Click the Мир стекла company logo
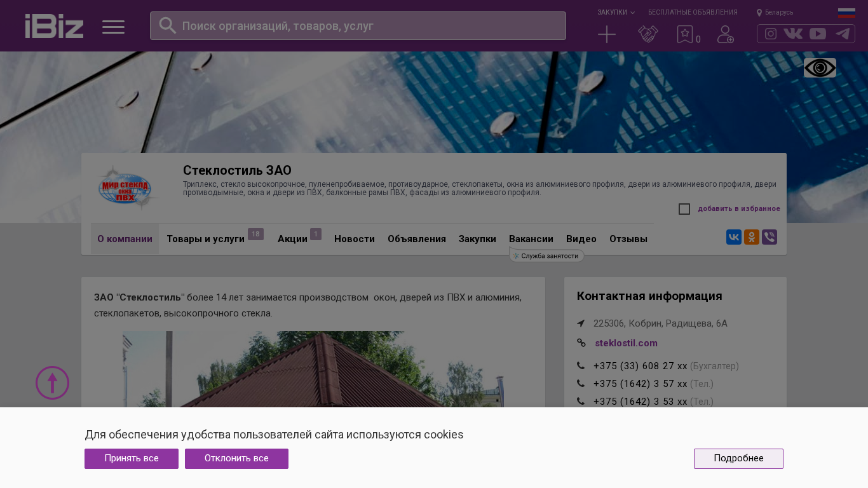This screenshot has height=488, width=868. pos(129,188)
